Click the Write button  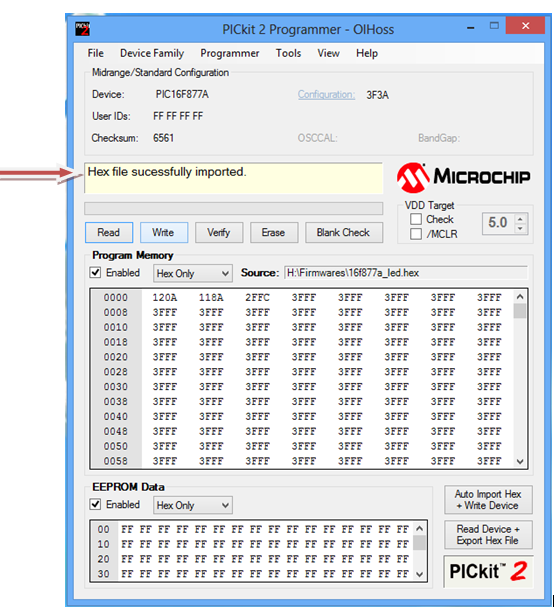(x=164, y=232)
